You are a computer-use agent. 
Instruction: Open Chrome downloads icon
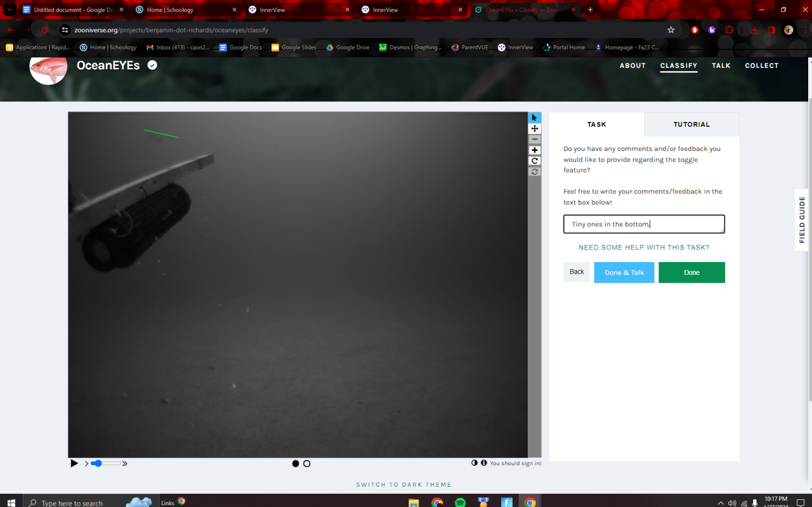(754, 30)
